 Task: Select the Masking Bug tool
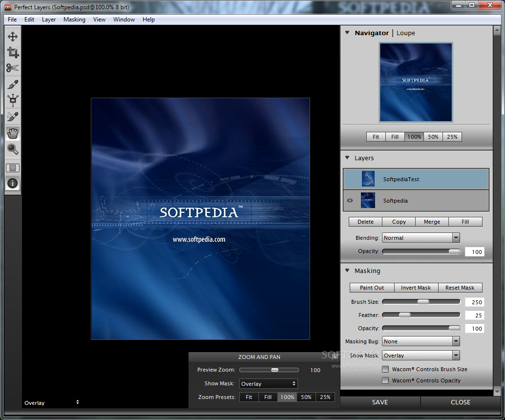(13, 100)
